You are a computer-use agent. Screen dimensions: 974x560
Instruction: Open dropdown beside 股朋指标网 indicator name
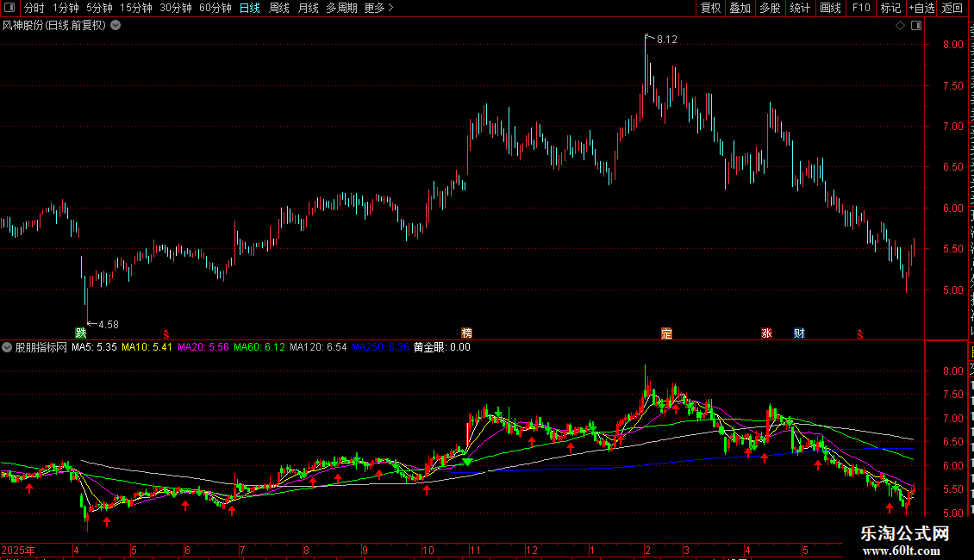7,348
